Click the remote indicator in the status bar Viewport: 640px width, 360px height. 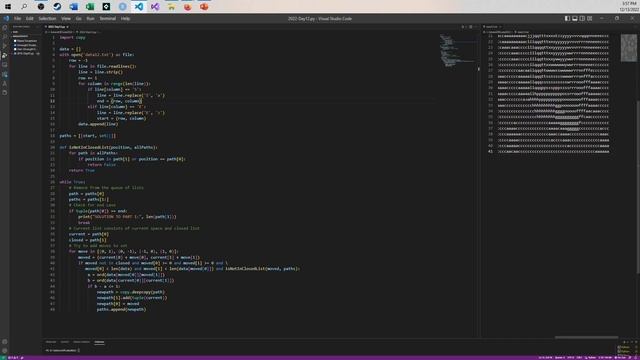pos(3,358)
